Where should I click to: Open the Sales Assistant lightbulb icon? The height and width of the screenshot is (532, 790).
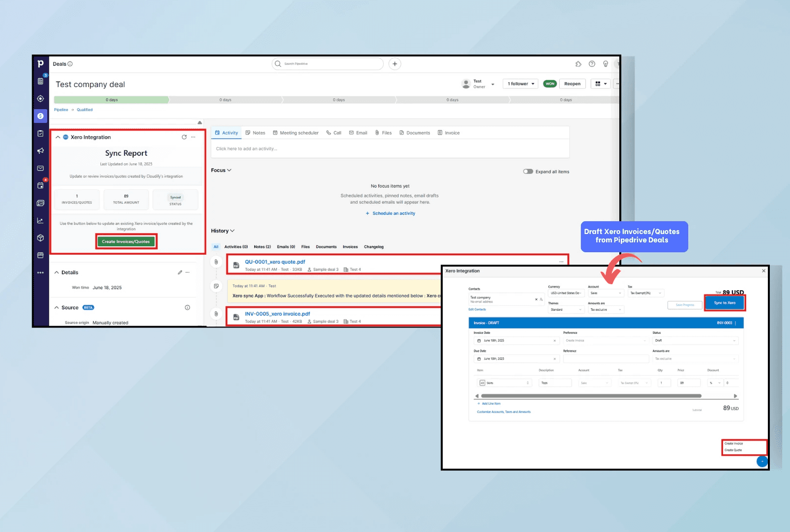pyautogui.click(x=606, y=64)
